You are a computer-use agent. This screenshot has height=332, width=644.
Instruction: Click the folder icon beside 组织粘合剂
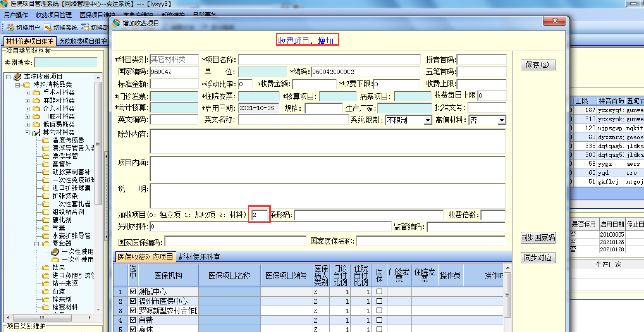pos(46,212)
